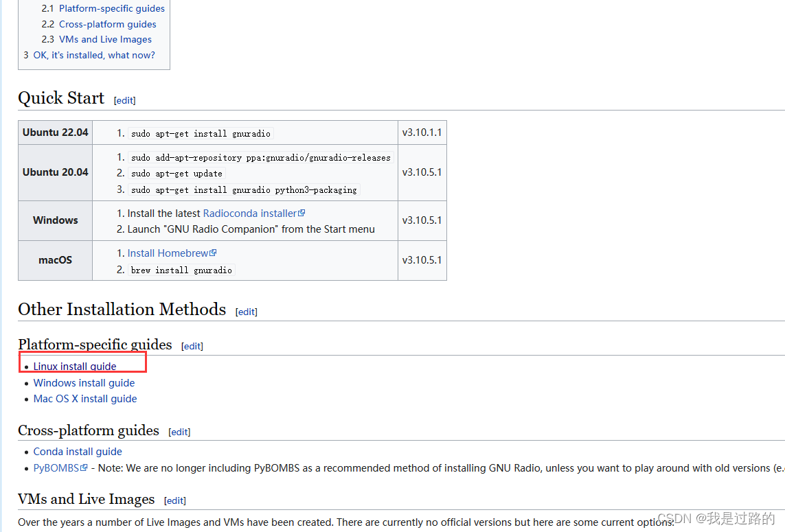Open the Windows install guide
This screenshot has height=532, width=785.
click(84, 383)
